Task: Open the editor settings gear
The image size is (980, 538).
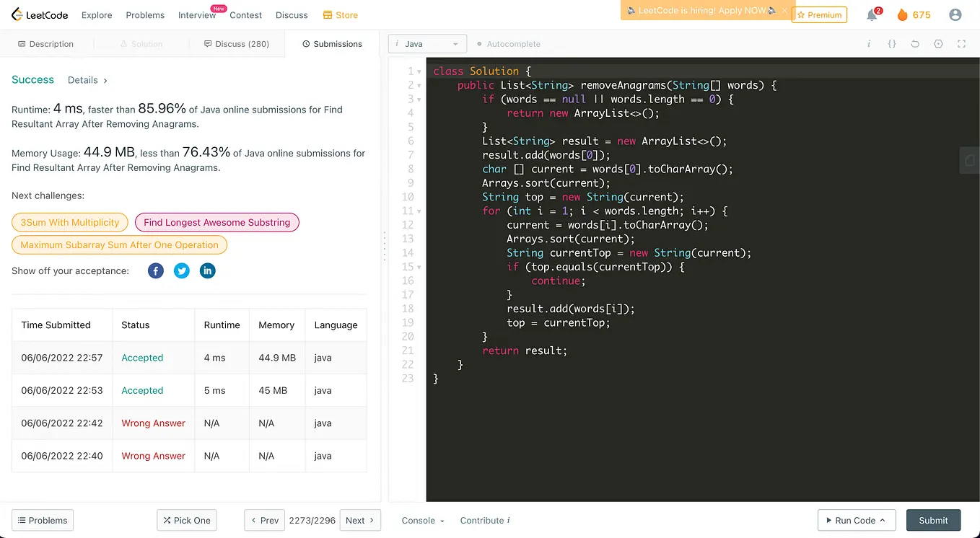Action: pyautogui.click(x=938, y=44)
